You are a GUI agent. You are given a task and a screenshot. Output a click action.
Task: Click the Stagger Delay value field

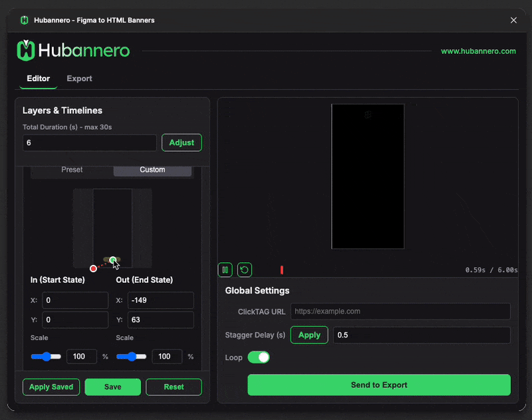(x=422, y=335)
